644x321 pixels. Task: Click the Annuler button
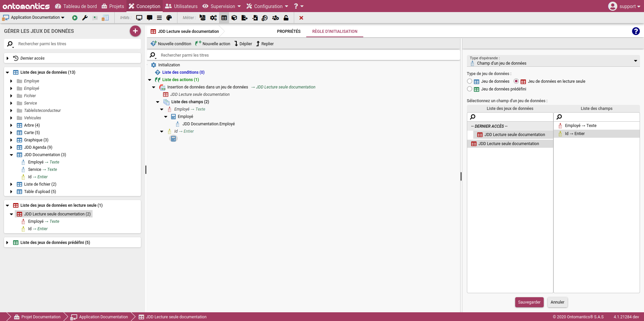point(557,302)
